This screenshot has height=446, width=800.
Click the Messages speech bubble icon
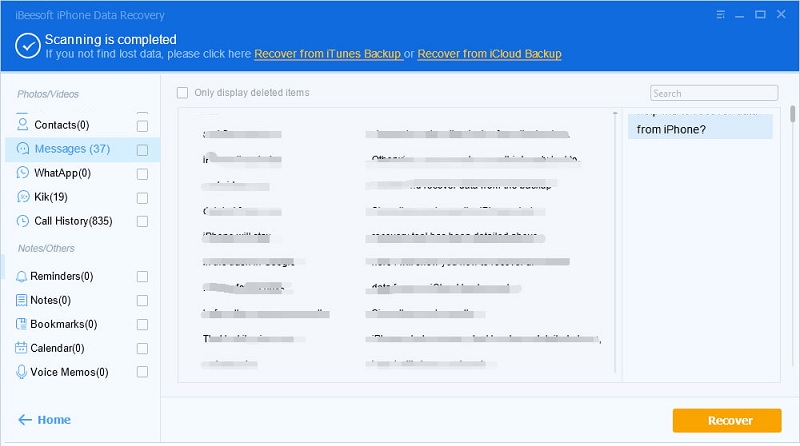tap(22, 148)
